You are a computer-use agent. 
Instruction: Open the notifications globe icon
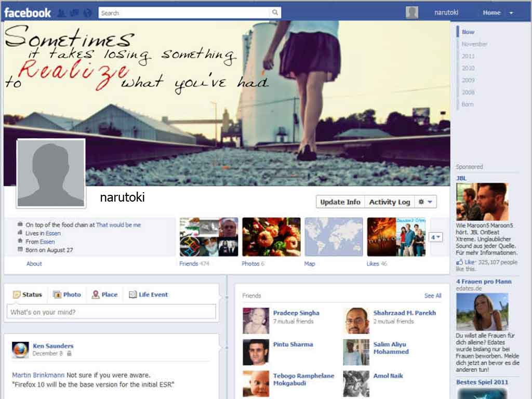87,13
